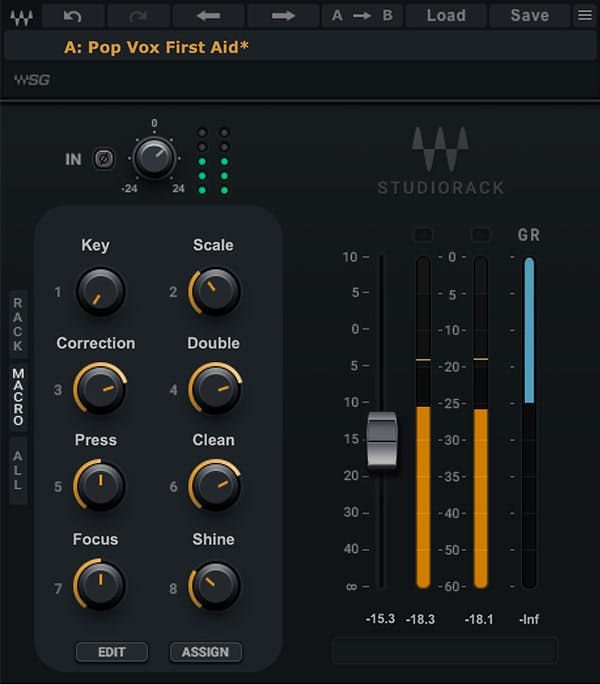This screenshot has width=600, height=684.
Task: Click the Key macro knob
Action: [100, 291]
